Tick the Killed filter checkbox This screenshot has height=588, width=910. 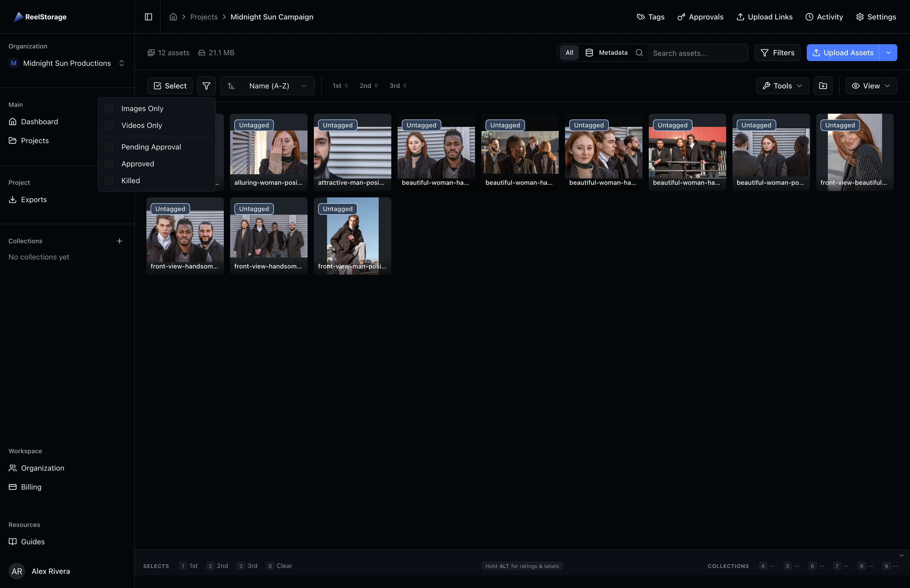tap(109, 181)
